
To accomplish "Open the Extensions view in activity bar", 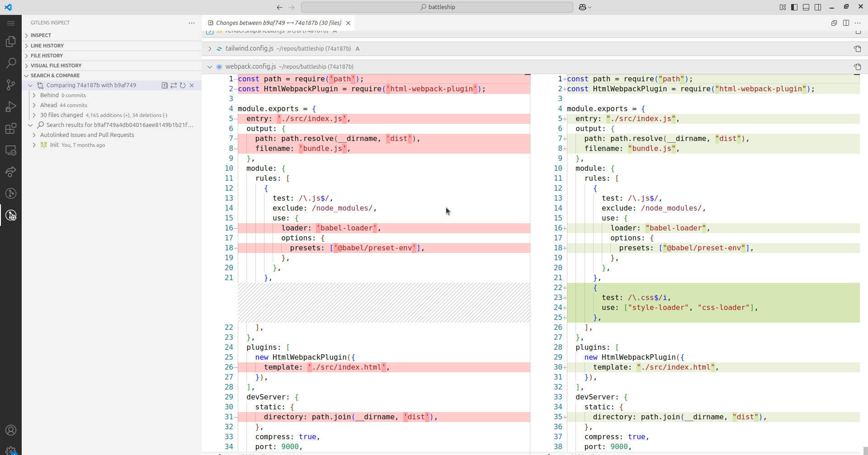I will tap(10, 129).
